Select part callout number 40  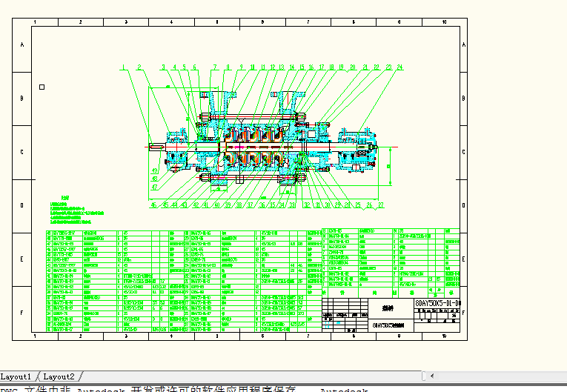(x=216, y=205)
